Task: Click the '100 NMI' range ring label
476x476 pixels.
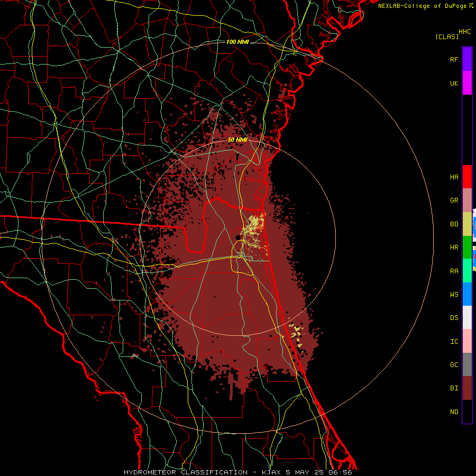Action: (237, 42)
